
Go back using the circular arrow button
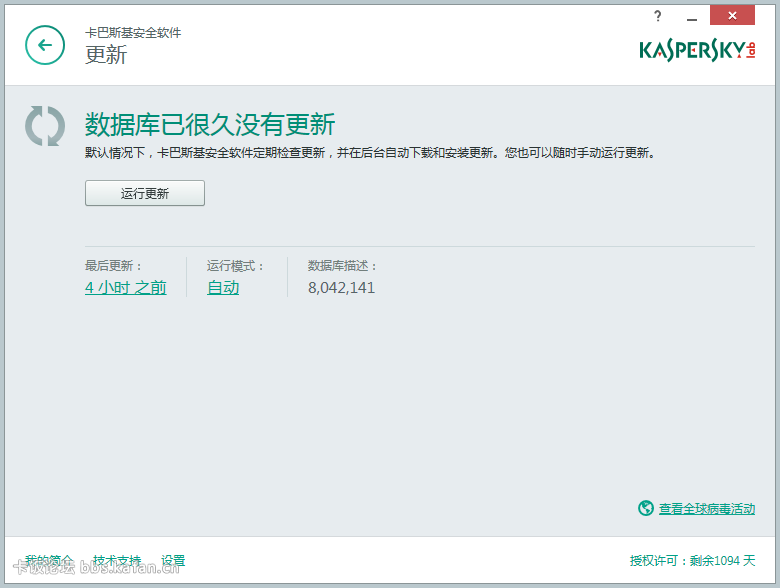point(45,45)
